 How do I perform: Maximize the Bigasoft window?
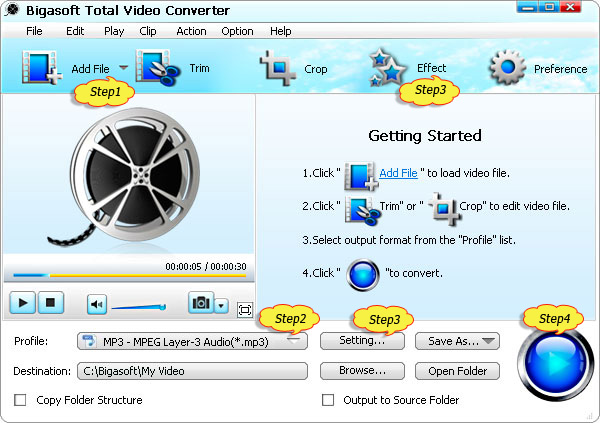[549, 7]
